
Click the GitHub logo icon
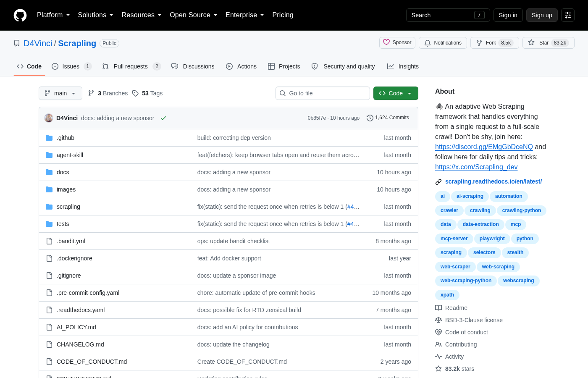coord(20,15)
